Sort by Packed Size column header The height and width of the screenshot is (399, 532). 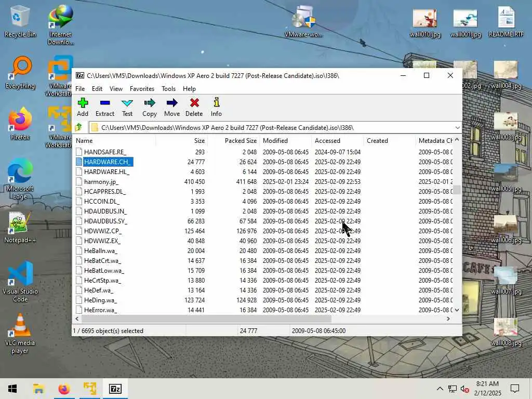tap(234, 140)
